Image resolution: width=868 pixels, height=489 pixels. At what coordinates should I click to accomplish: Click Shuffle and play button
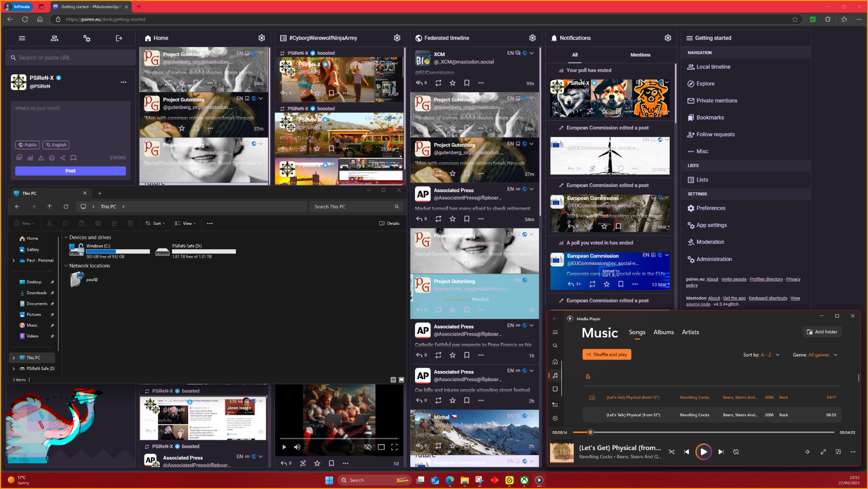pos(606,355)
